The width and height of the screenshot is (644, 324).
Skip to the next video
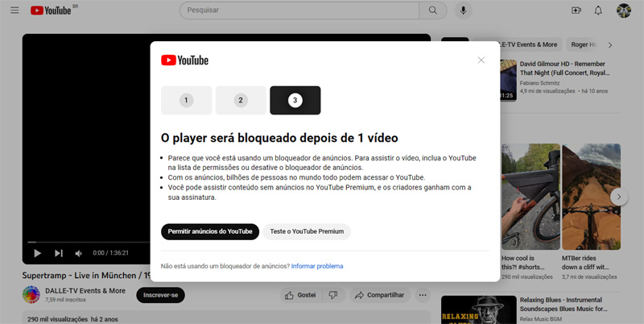[x=58, y=253]
